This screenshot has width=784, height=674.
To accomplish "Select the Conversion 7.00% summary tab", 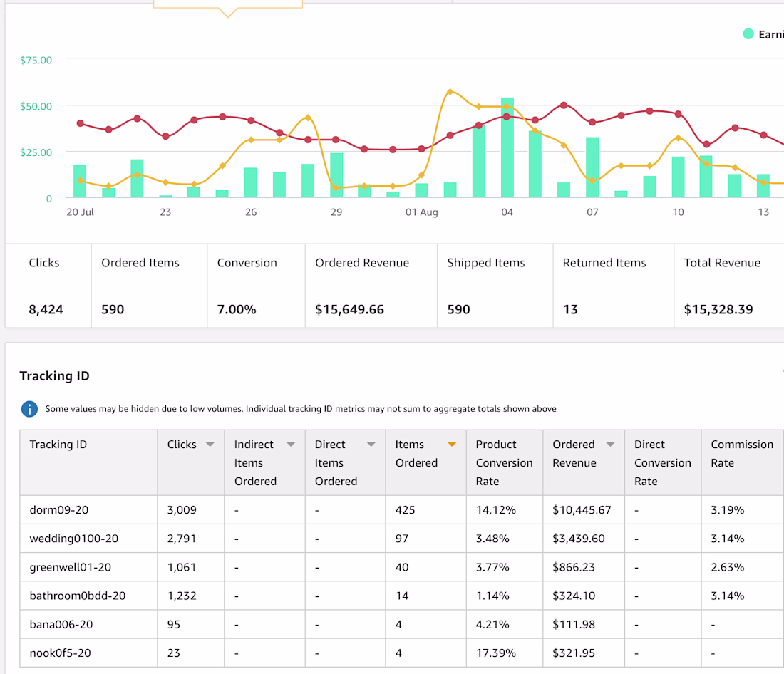I will click(x=256, y=286).
